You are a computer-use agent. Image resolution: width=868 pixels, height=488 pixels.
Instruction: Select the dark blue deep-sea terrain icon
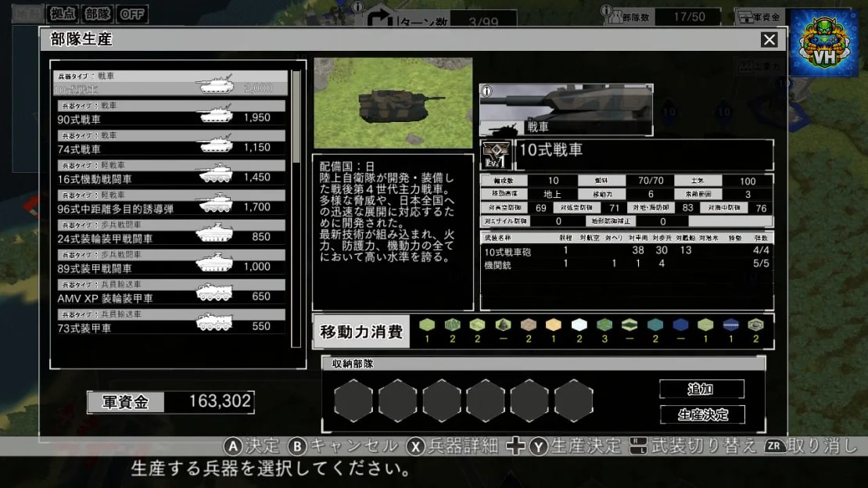[680, 325]
